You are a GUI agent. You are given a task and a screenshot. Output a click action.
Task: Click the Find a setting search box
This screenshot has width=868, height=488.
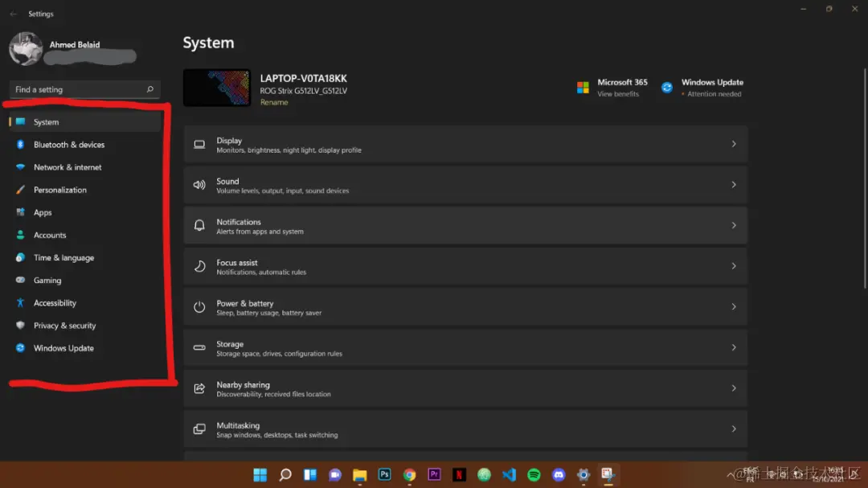pyautogui.click(x=84, y=89)
